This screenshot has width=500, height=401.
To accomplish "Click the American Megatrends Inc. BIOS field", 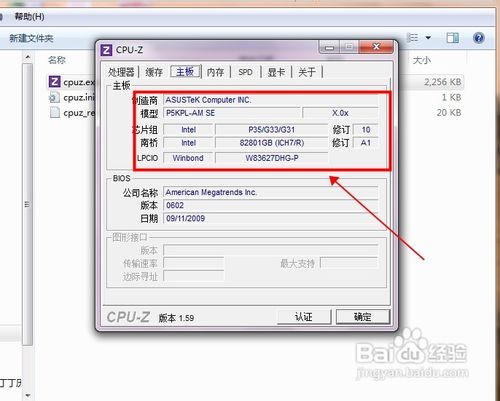I will [x=271, y=192].
